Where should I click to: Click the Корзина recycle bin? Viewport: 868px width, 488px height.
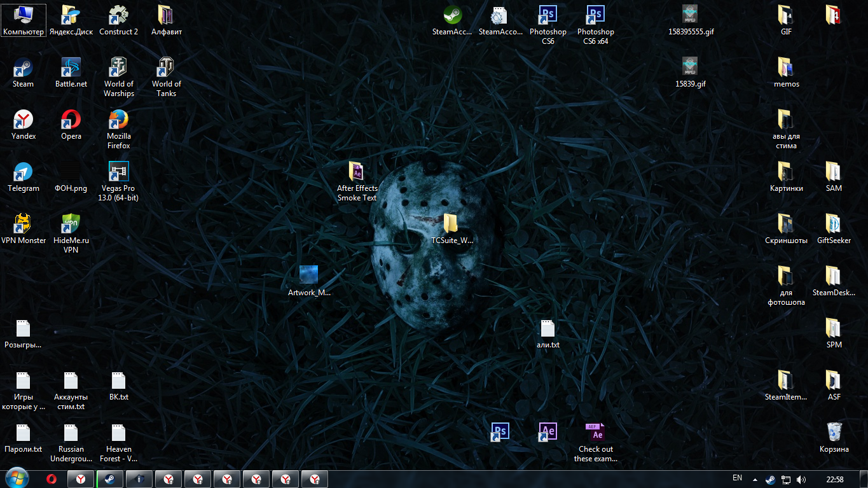(834, 438)
